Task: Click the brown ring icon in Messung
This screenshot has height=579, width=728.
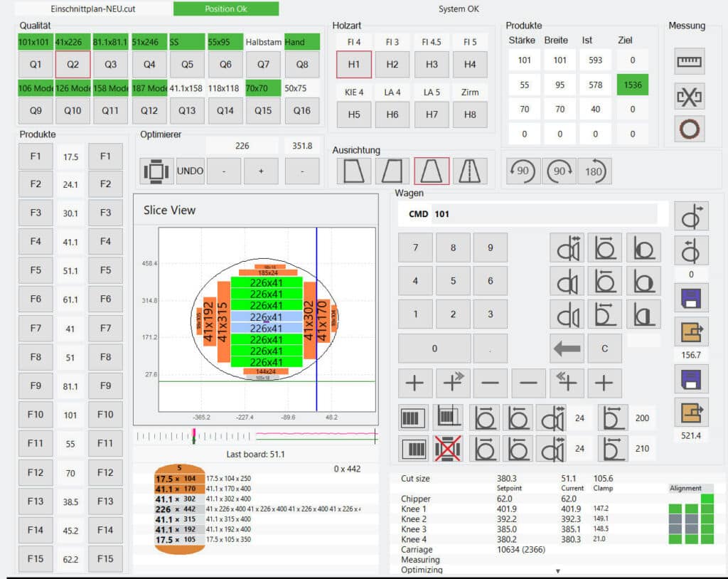Action: click(689, 129)
